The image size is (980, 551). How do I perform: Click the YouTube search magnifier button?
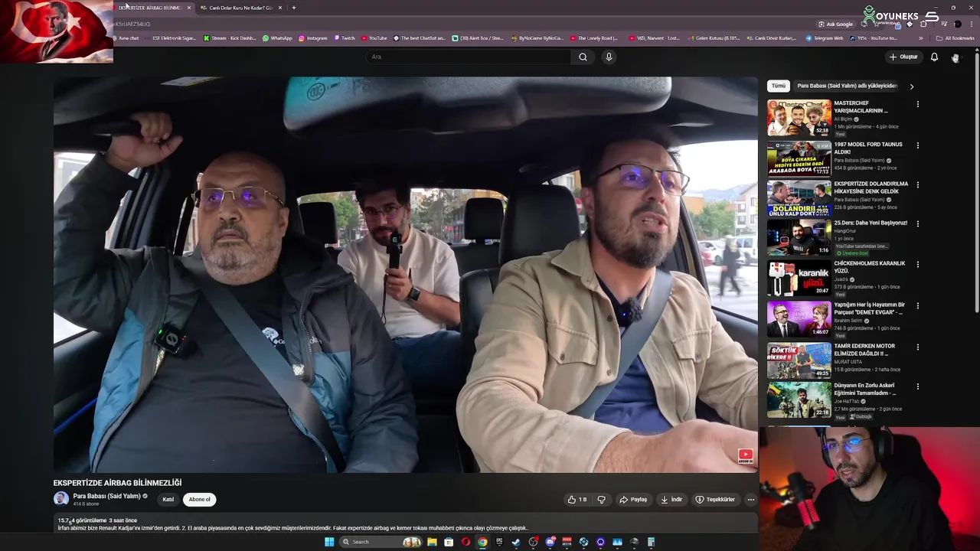click(x=583, y=57)
